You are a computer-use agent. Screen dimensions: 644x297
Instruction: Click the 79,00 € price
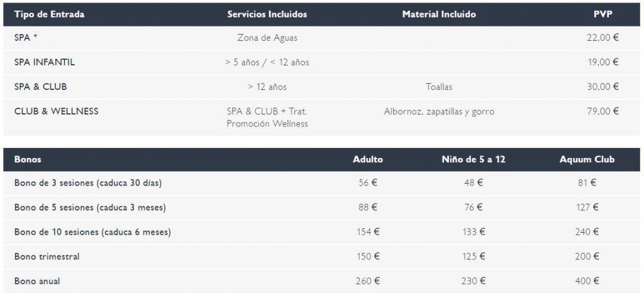click(603, 111)
